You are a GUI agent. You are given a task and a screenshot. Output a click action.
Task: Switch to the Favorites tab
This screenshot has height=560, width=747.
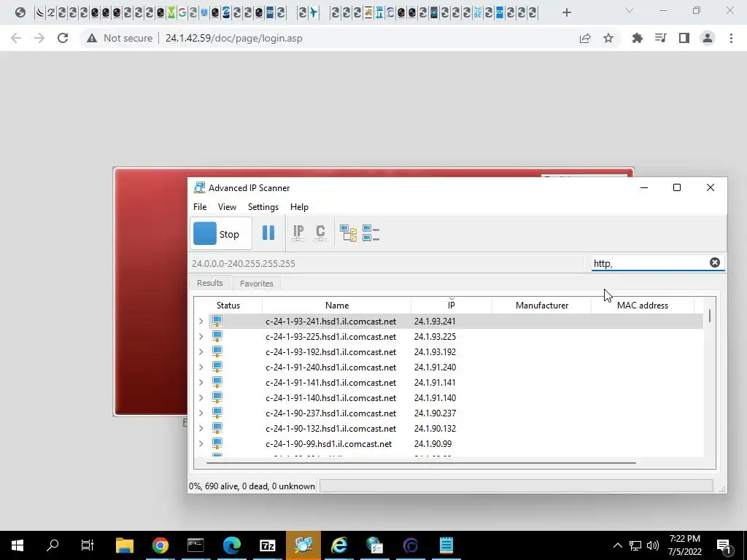[x=256, y=284]
